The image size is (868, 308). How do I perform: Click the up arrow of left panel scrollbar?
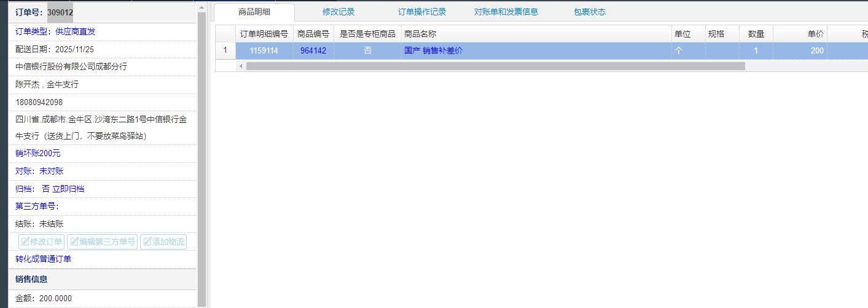tap(201, 7)
